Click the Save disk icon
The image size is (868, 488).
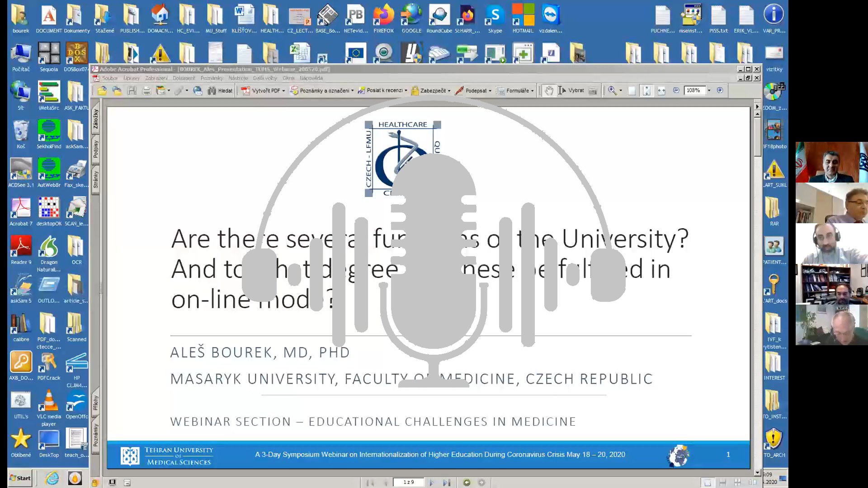coord(132,91)
